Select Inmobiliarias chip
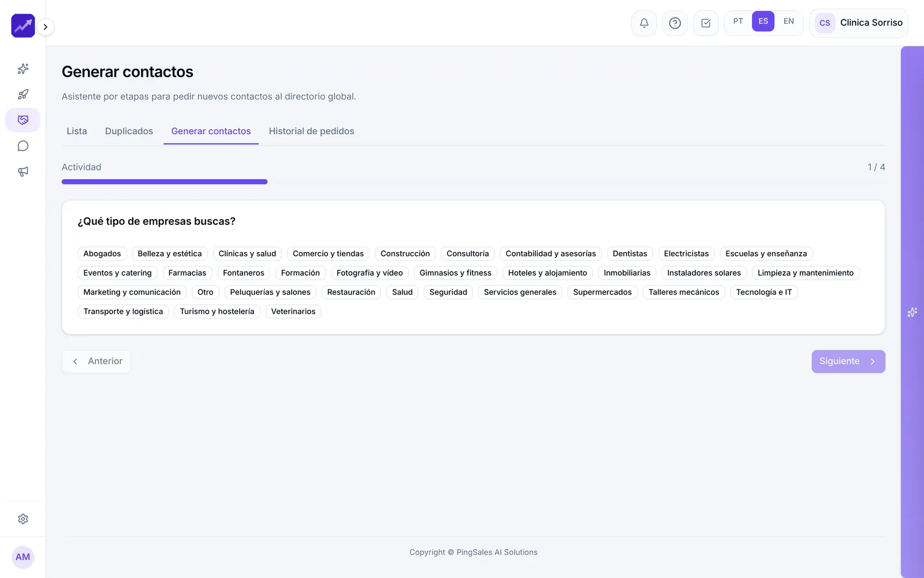 (x=627, y=273)
